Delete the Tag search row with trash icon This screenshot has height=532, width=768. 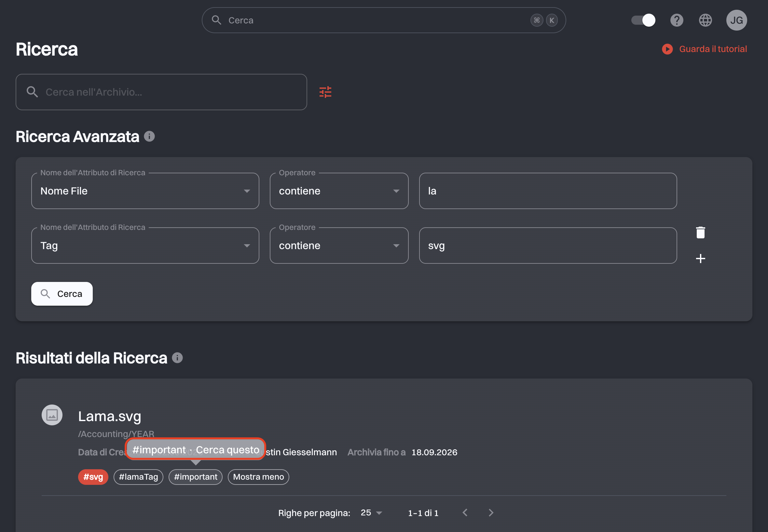(x=700, y=233)
